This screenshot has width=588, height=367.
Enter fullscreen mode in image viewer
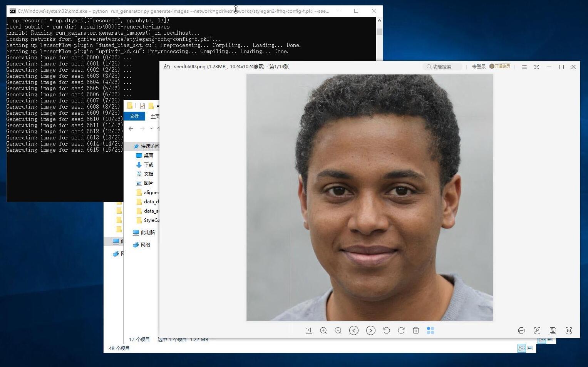pos(536,67)
